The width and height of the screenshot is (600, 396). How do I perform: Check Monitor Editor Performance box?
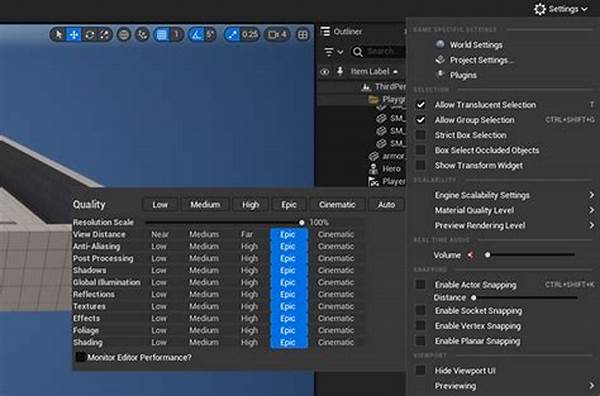[80, 357]
